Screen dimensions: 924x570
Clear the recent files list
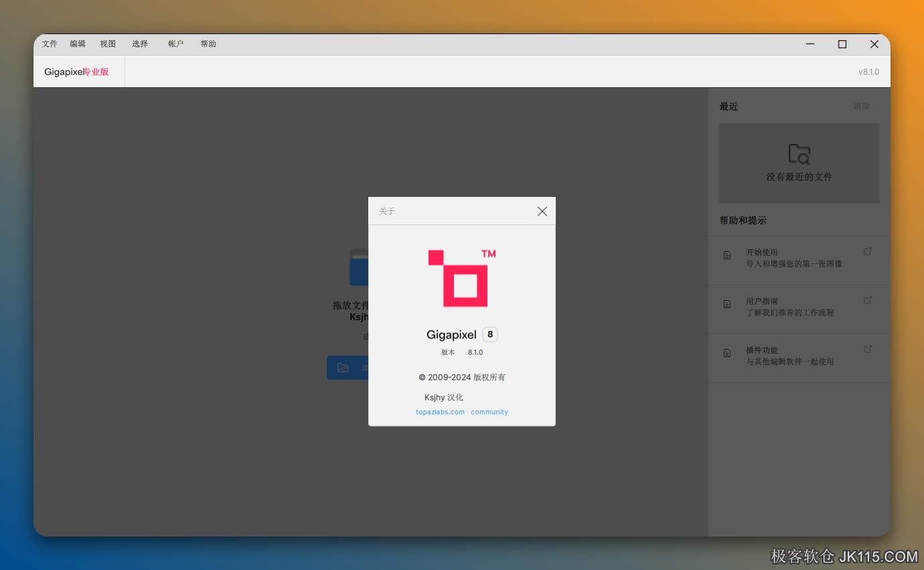862,106
